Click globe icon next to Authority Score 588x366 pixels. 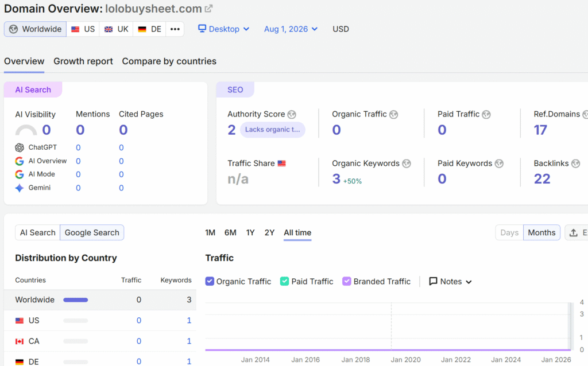coord(292,114)
